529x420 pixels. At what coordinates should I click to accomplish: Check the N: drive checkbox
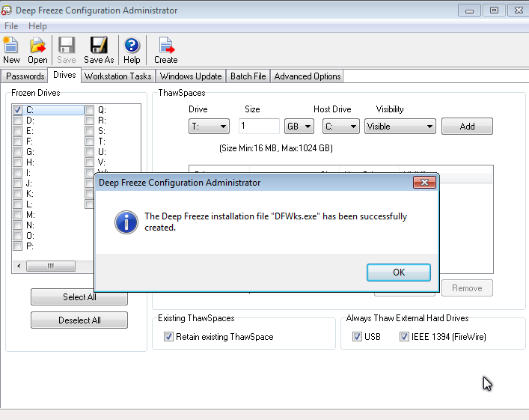point(17,225)
